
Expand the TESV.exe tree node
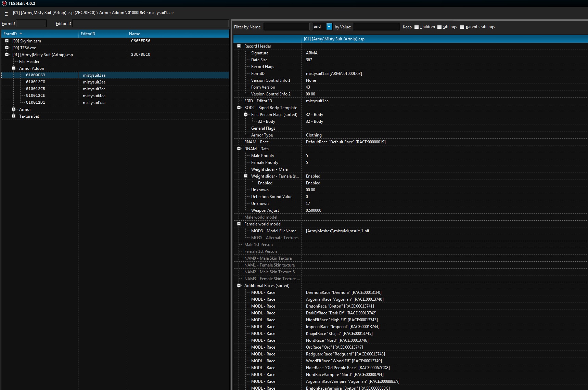pos(7,48)
